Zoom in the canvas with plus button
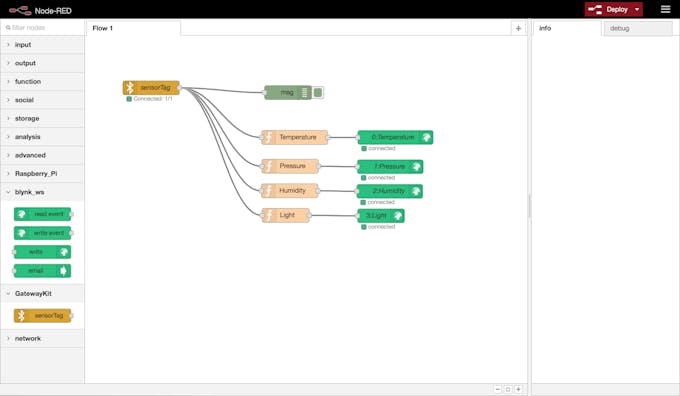This screenshot has height=396, width=680. [x=518, y=389]
